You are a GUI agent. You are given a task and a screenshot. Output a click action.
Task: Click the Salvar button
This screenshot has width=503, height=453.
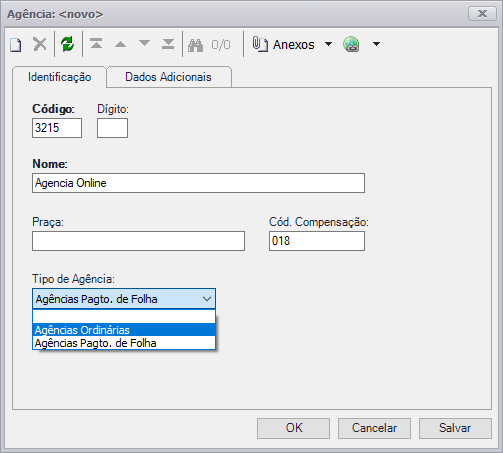[455, 428]
